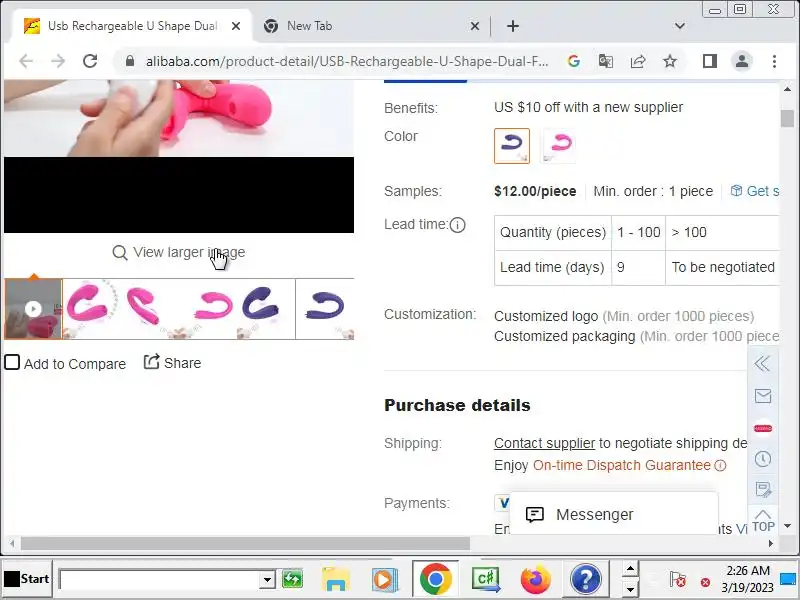Select the pink color swatch

[x=558, y=146]
